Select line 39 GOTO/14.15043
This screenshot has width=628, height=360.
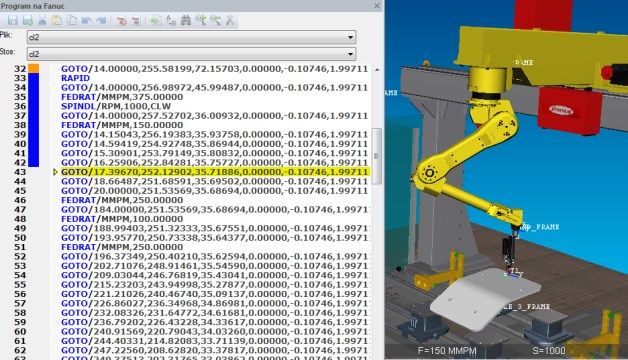pyautogui.click(x=214, y=135)
